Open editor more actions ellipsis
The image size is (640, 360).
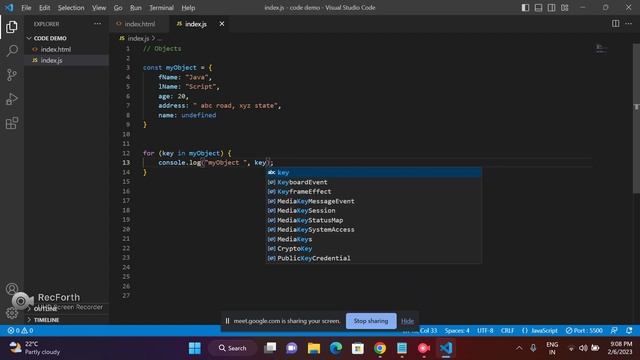click(x=629, y=24)
